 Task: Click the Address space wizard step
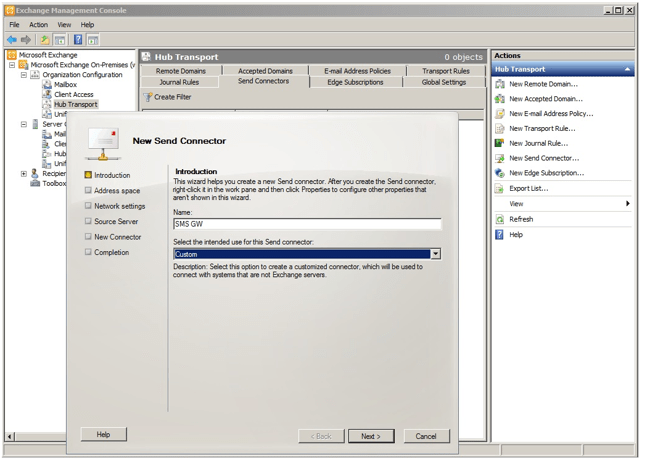pyautogui.click(x=117, y=191)
